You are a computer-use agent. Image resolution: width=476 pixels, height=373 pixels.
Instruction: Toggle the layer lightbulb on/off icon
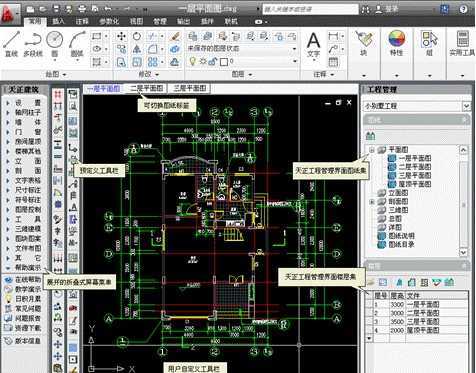point(192,61)
